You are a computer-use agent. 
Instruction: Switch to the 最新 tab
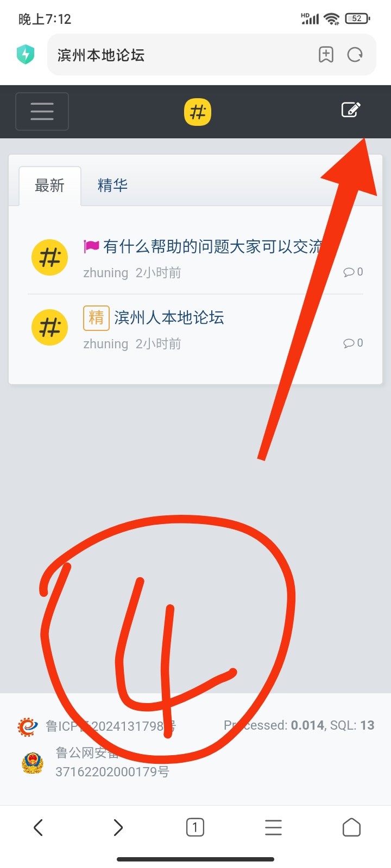click(x=50, y=186)
